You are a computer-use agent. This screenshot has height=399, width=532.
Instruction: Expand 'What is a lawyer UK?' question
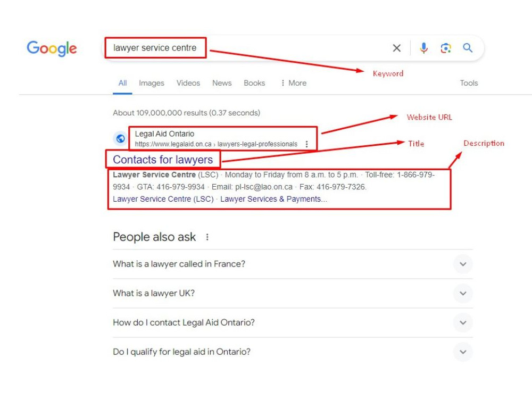point(293,293)
